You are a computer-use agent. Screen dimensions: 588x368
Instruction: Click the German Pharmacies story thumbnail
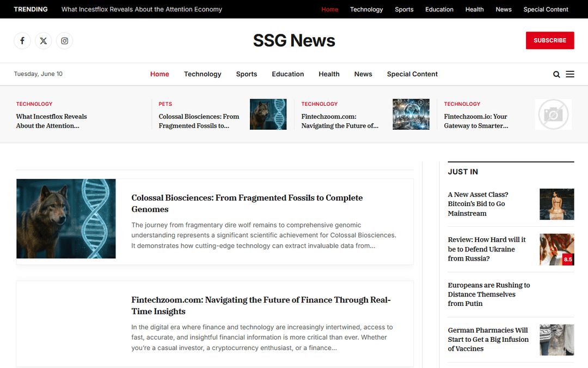click(x=556, y=340)
